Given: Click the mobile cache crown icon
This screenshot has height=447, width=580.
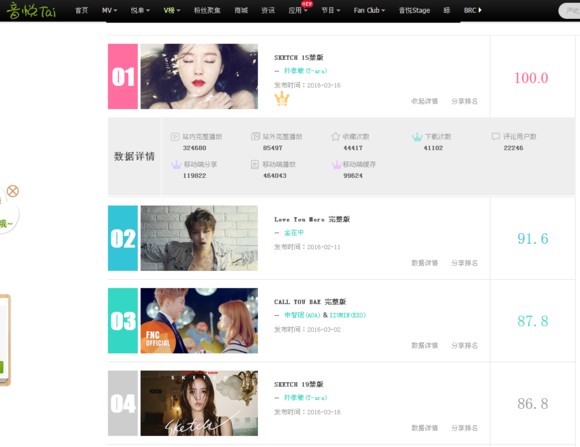Looking at the screenshot, I should [x=336, y=165].
